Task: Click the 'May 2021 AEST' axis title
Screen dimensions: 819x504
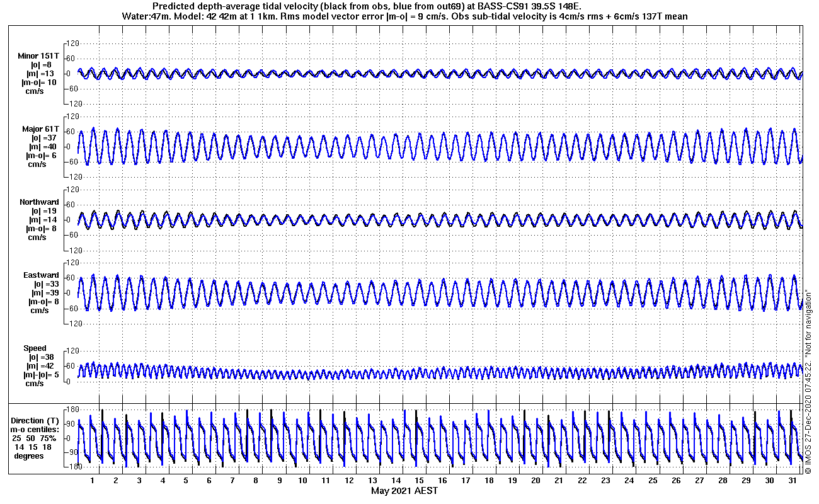Action: pos(404,491)
